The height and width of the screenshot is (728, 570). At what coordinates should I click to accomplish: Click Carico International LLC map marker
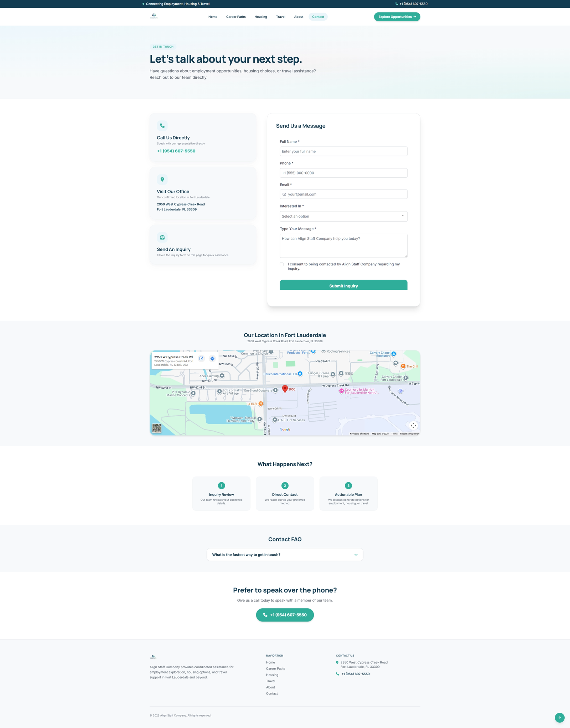click(x=300, y=374)
